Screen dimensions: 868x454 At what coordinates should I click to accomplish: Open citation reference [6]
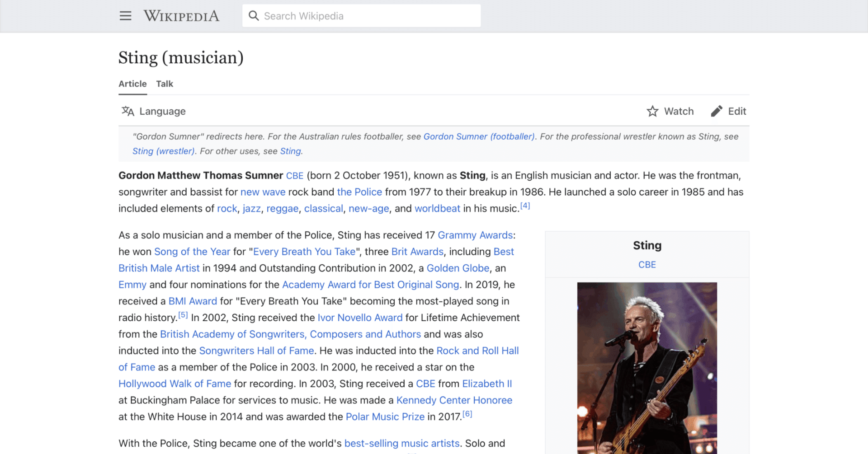click(x=467, y=414)
